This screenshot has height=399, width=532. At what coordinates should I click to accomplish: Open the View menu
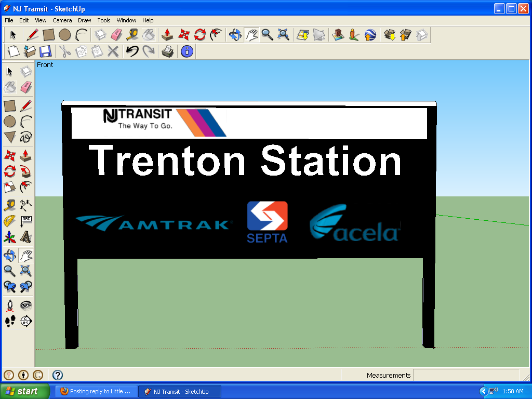point(41,20)
